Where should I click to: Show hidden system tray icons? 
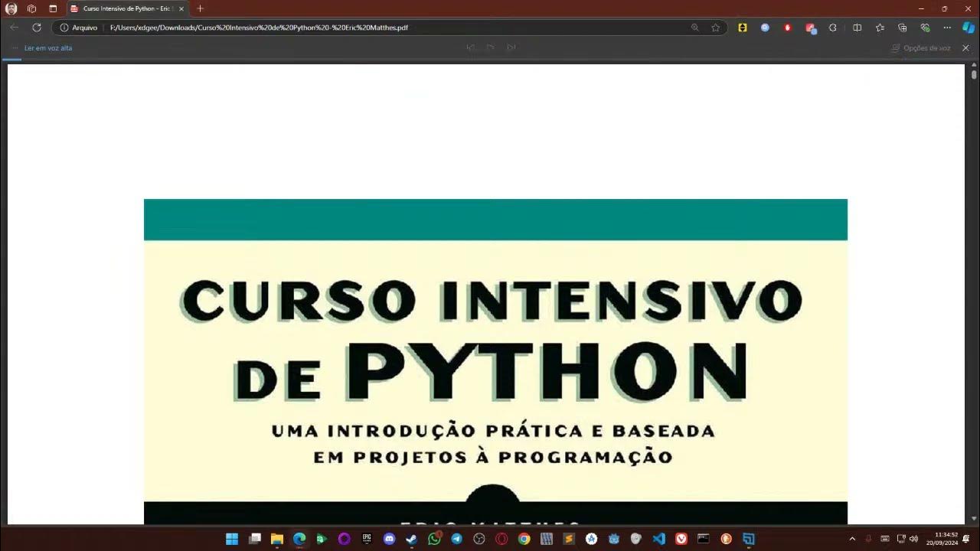(852, 539)
